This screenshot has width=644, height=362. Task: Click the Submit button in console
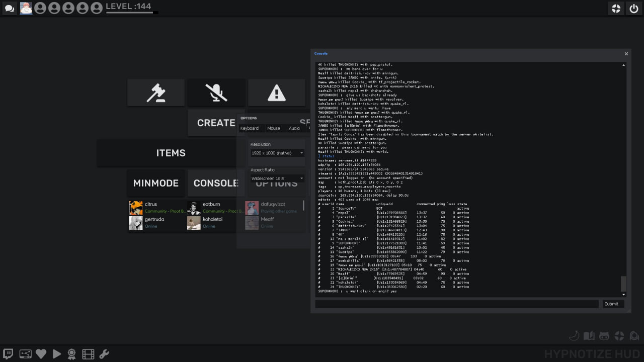(613, 304)
